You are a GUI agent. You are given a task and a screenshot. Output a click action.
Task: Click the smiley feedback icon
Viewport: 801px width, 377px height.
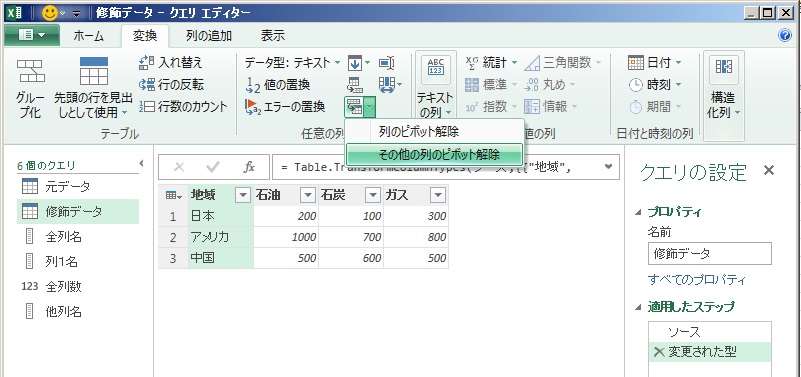click(x=50, y=13)
